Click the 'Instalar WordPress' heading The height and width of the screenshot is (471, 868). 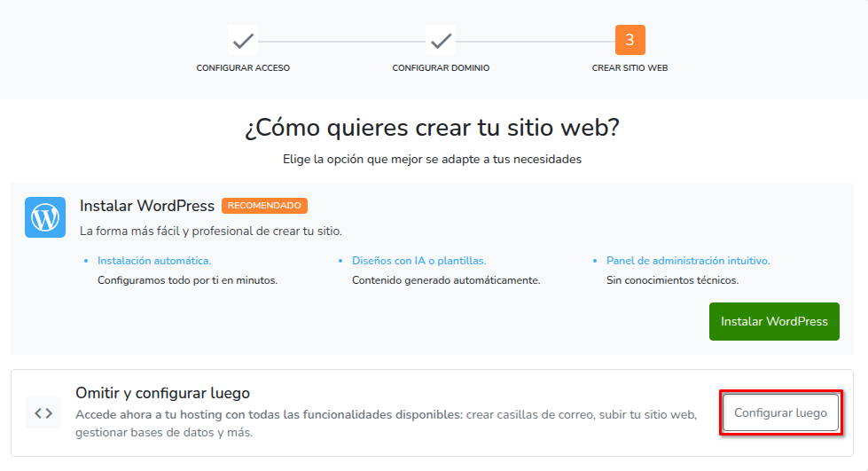click(147, 206)
